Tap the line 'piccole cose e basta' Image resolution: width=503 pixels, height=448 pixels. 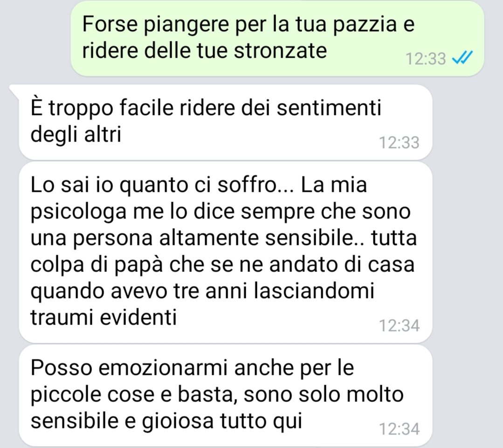tap(131, 394)
